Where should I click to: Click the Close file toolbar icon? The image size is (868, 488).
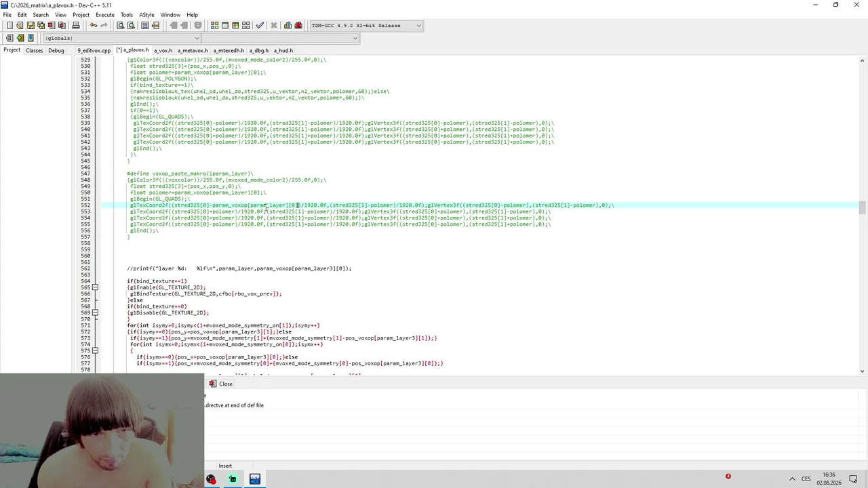click(51, 25)
